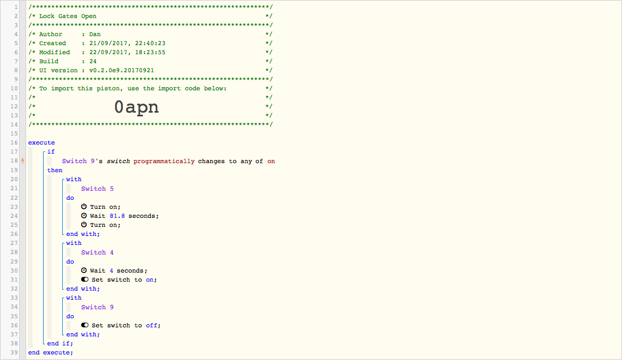The height and width of the screenshot is (364, 626).
Task: Click the end execute; statement
Action: (50, 353)
